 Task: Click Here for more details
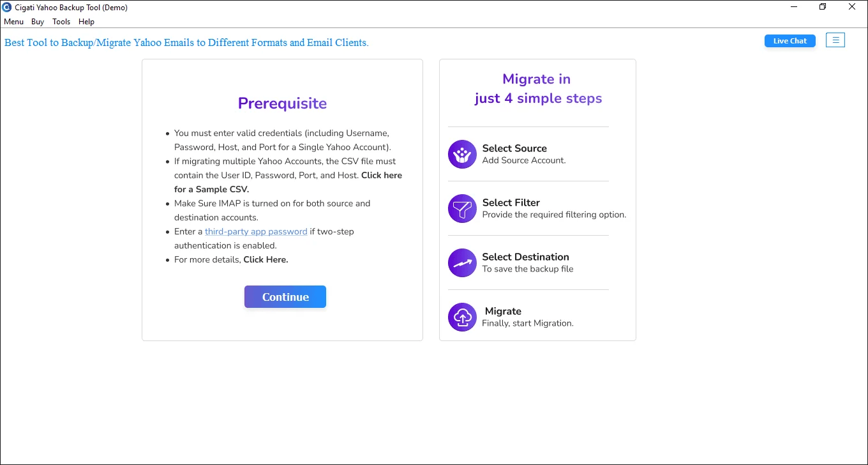(266, 259)
